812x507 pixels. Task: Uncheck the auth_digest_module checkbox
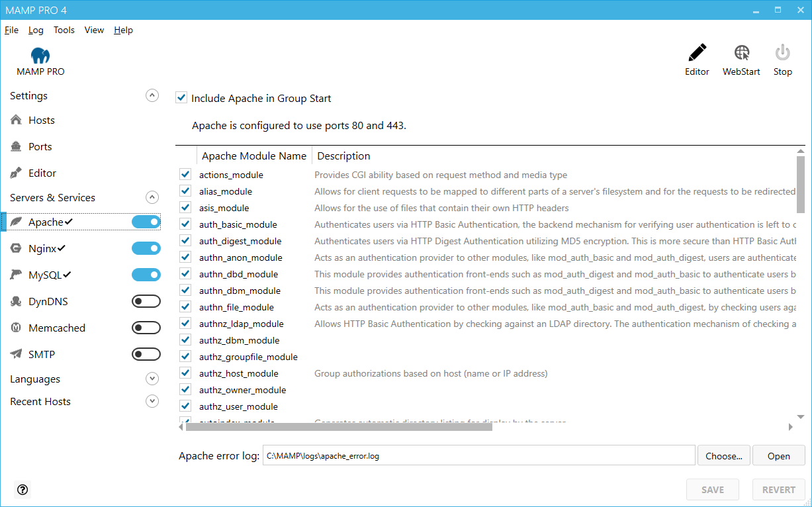[185, 241]
